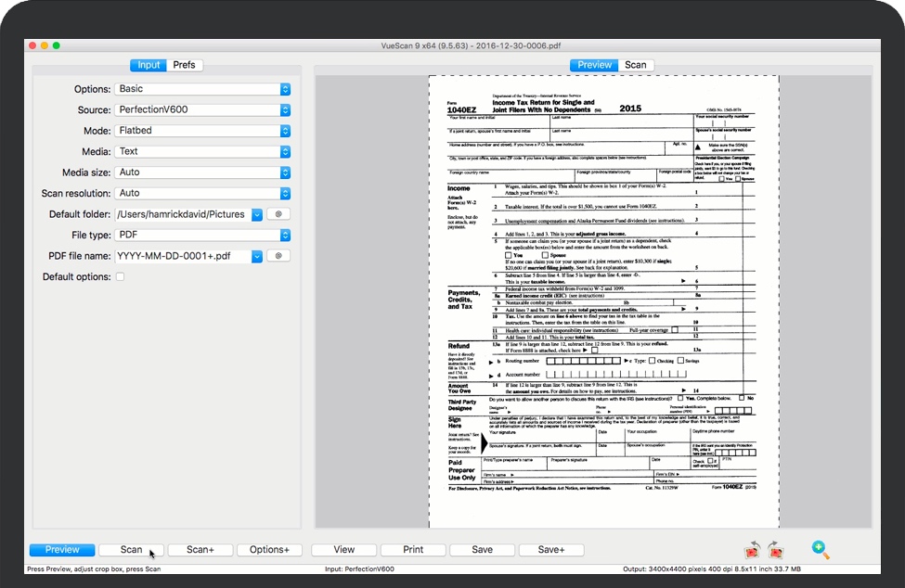The height and width of the screenshot is (588, 905).
Task: Rotate the scanned image left
Action: coord(750,552)
